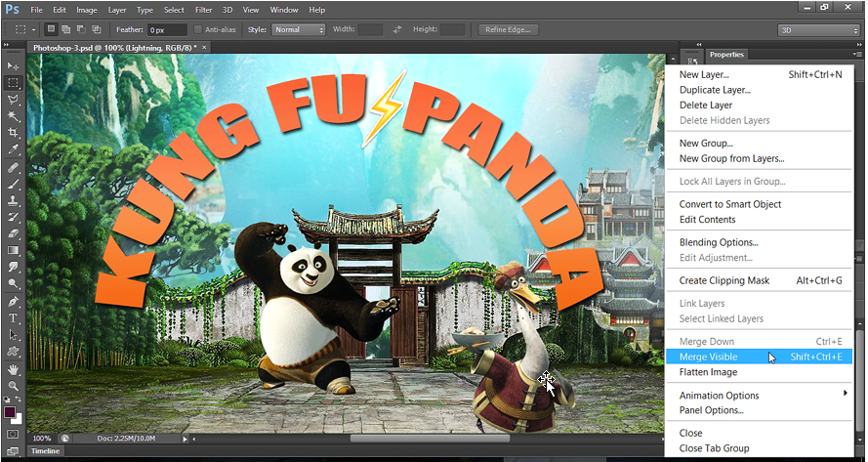
Task: Open the File menu
Action: tap(36, 10)
